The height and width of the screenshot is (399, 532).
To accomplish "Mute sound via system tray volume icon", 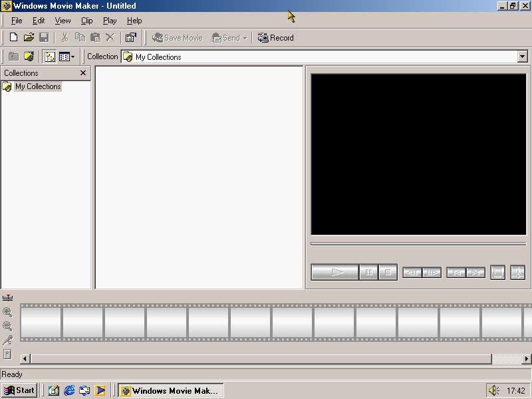I will click(x=493, y=390).
